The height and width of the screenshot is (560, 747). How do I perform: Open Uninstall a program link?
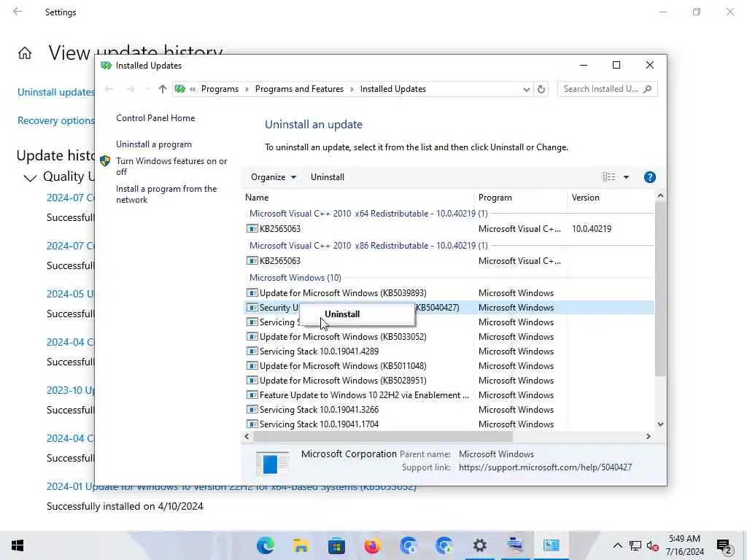point(153,144)
